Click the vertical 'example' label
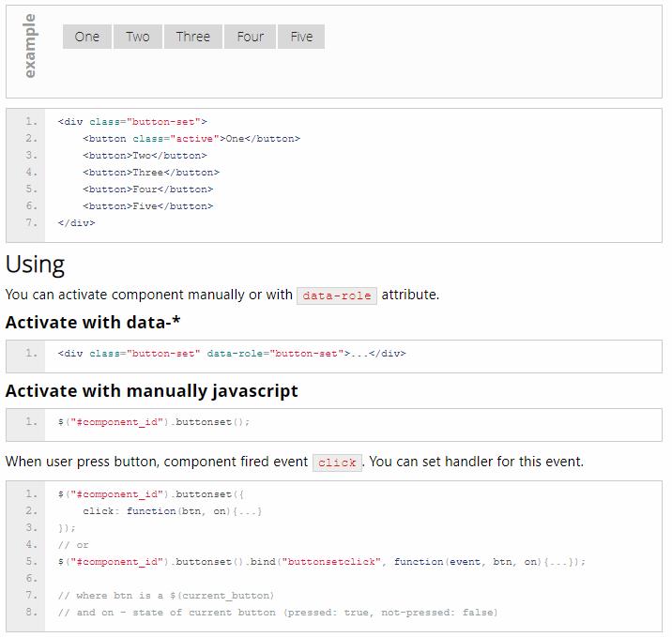Image resolution: width=672 pixels, height=637 pixels. (x=30, y=46)
